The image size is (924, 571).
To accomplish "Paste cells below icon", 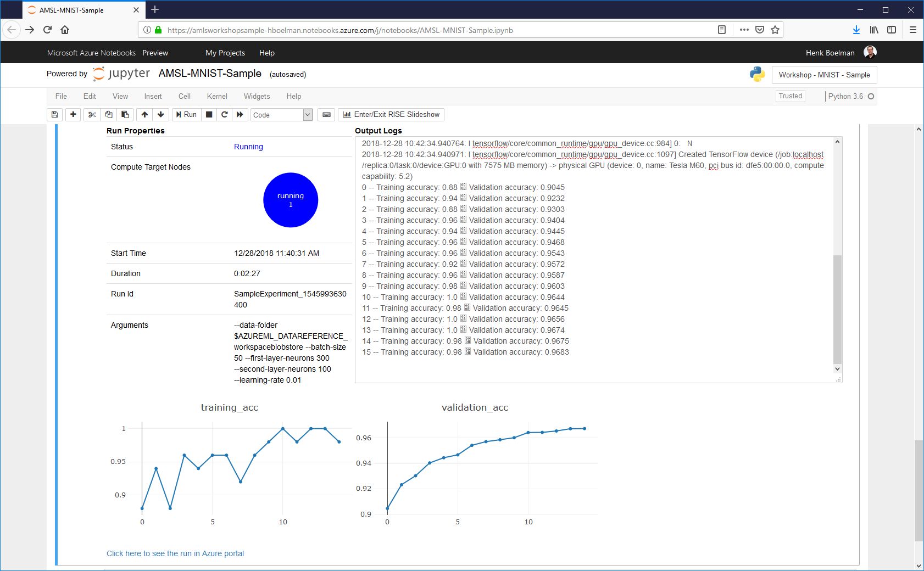I will coord(125,115).
